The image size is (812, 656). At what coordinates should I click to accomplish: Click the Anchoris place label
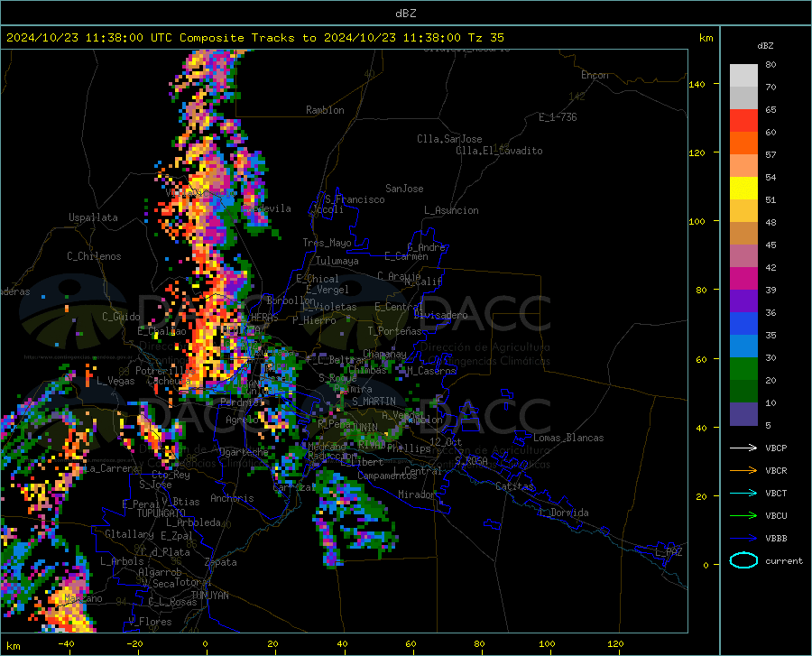(x=232, y=498)
